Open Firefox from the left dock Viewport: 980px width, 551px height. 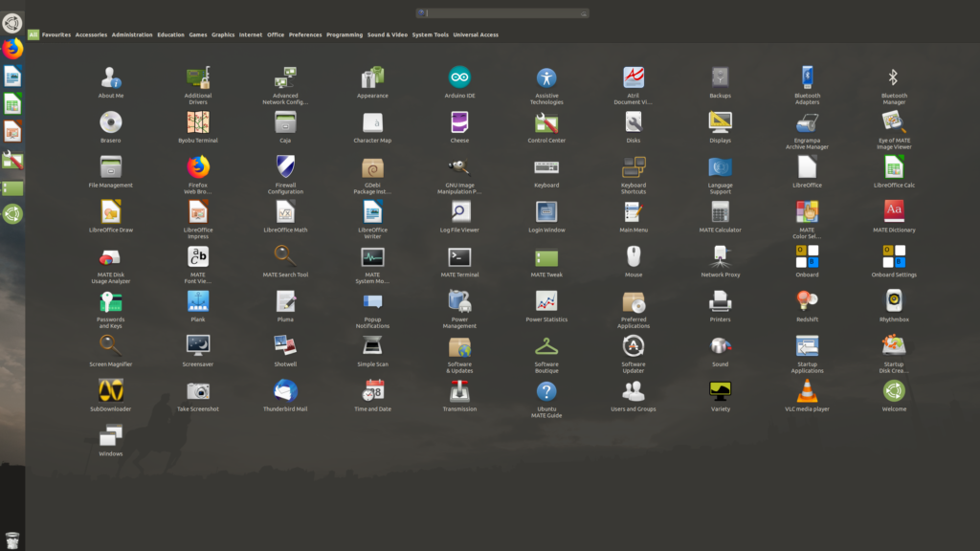coord(11,49)
